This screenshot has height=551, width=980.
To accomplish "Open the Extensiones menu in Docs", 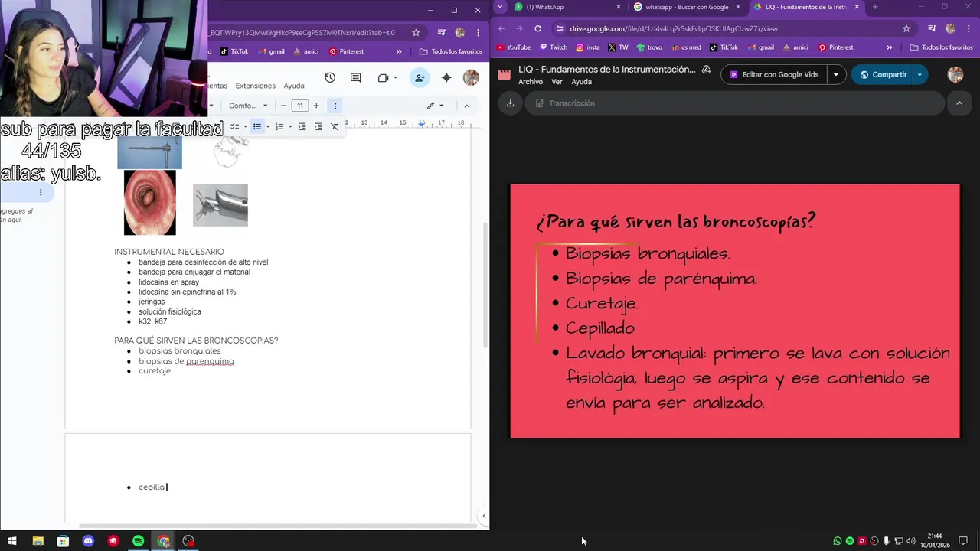I will [255, 86].
